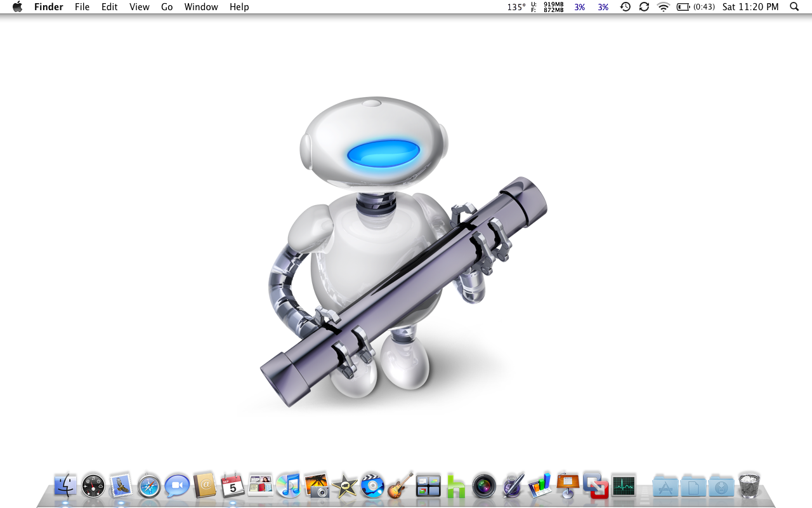Image resolution: width=812 pixels, height=508 pixels.
Task: Launch Dashboard from the dock
Action: tap(93, 486)
